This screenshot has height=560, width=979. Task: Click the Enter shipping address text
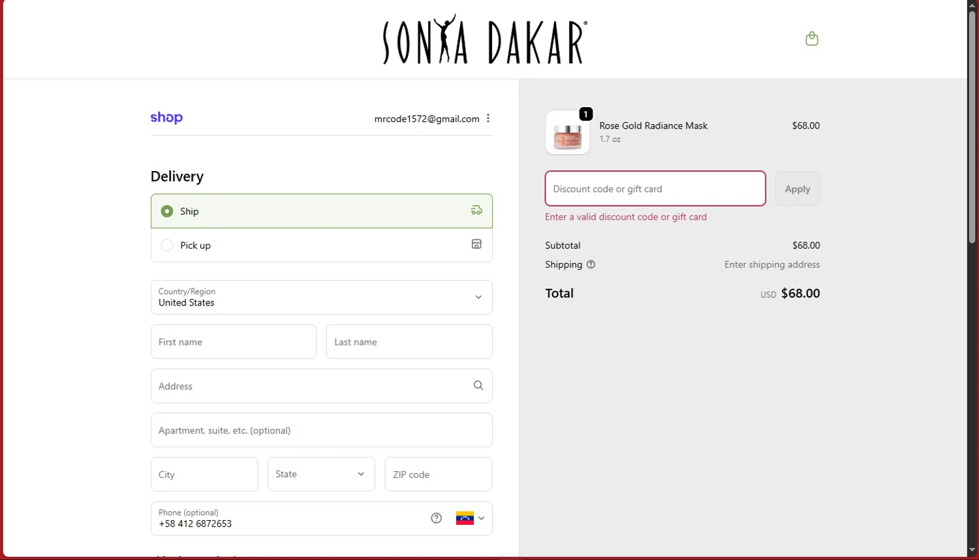click(772, 264)
